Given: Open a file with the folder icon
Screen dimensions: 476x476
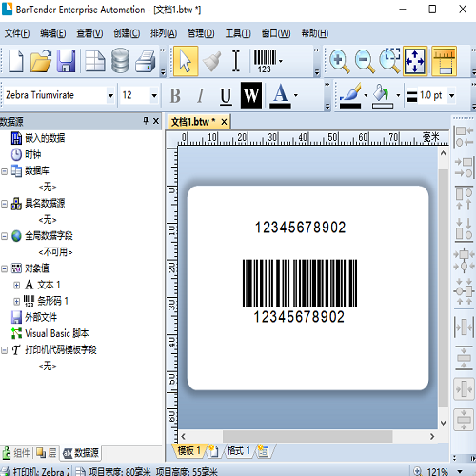Looking at the screenshot, I should [41, 61].
